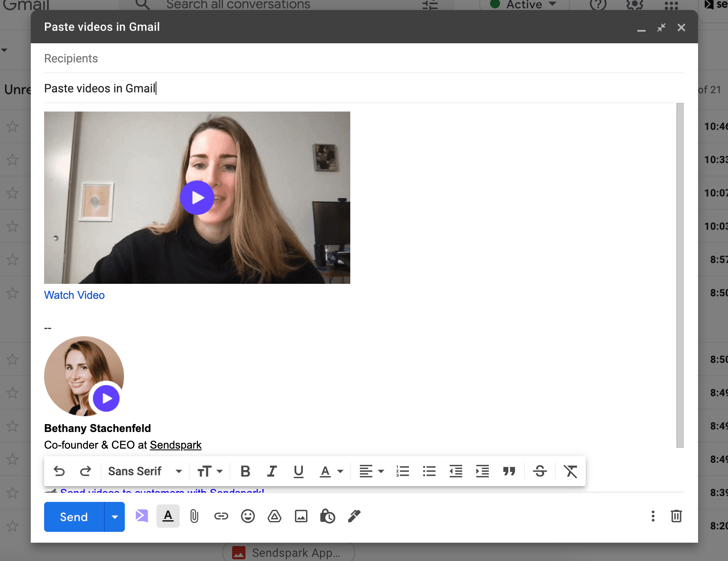
Task: Open the Active status dropdown in Gmail
Action: pyautogui.click(x=524, y=5)
